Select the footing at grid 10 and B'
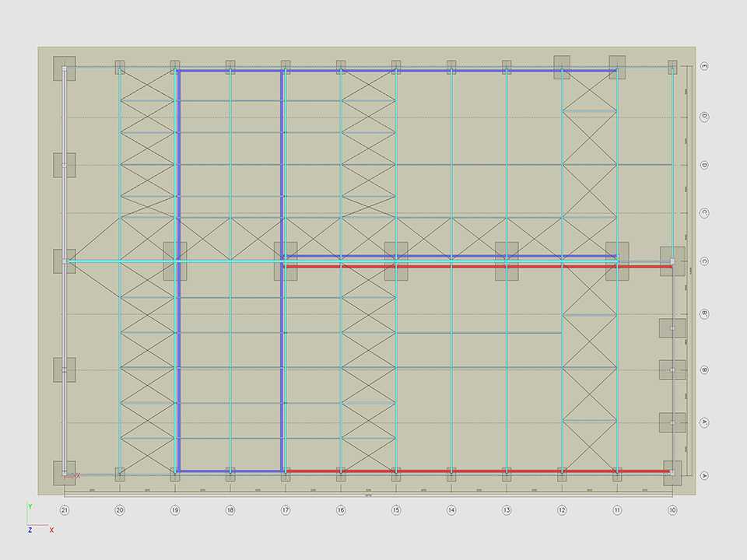The image size is (747, 560). [x=672, y=328]
